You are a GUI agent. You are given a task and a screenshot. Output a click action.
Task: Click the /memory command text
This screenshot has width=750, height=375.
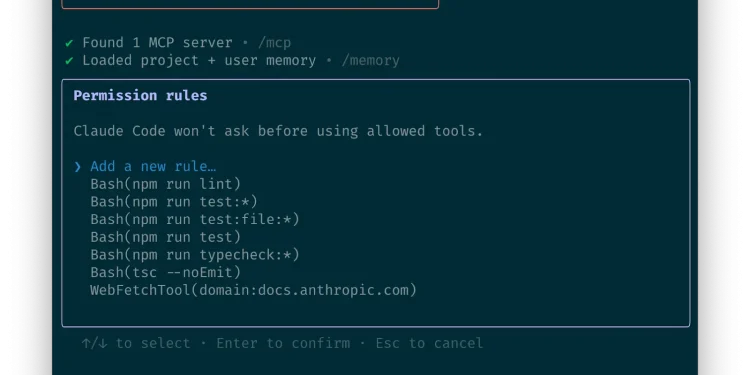pyautogui.click(x=371, y=61)
